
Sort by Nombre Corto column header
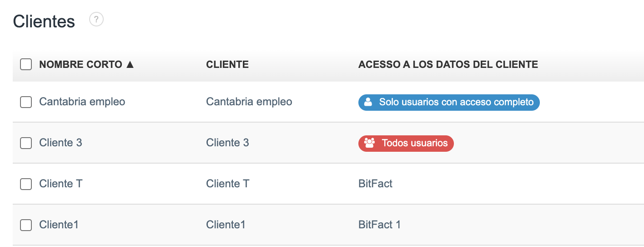[x=80, y=65]
